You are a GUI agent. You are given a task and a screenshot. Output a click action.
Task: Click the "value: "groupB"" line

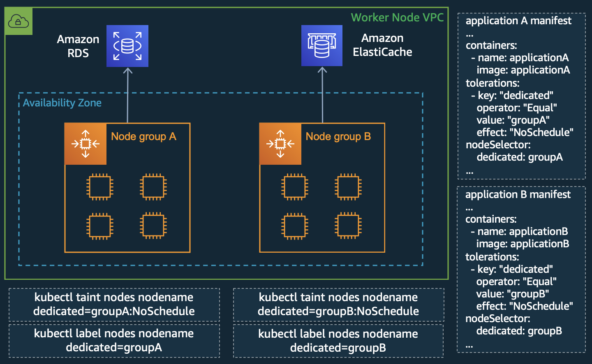tap(513, 294)
